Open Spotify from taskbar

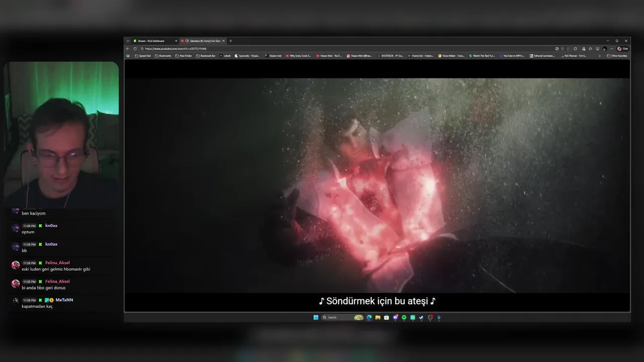(404, 317)
